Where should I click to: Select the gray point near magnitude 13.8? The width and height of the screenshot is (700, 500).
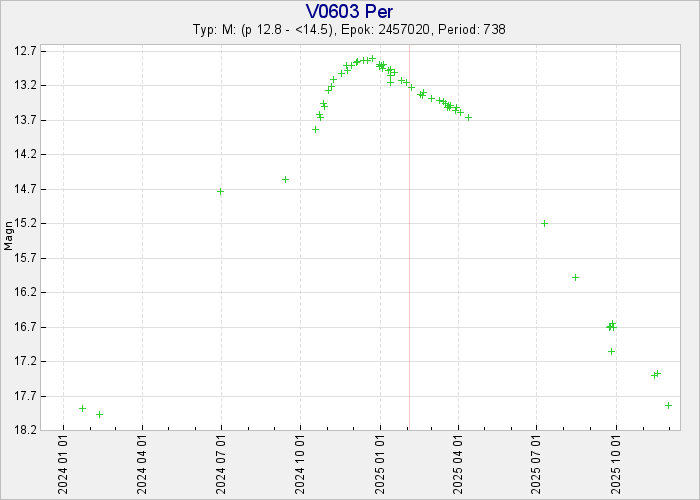pyautogui.click(x=315, y=129)
